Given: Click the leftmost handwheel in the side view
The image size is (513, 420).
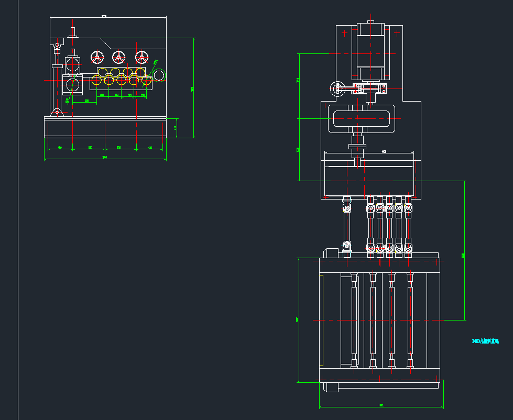Looking at the screenshot, I should (x=96, y=57).
